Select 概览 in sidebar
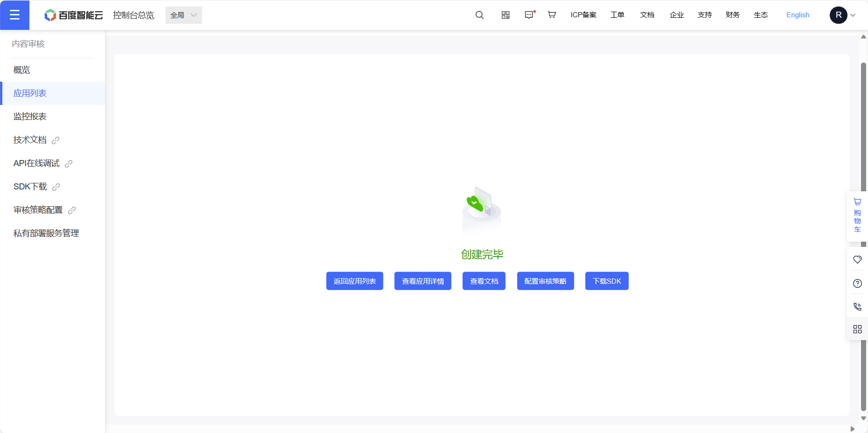Viewport: 868px width, 433px height. (x=52, y=70)
